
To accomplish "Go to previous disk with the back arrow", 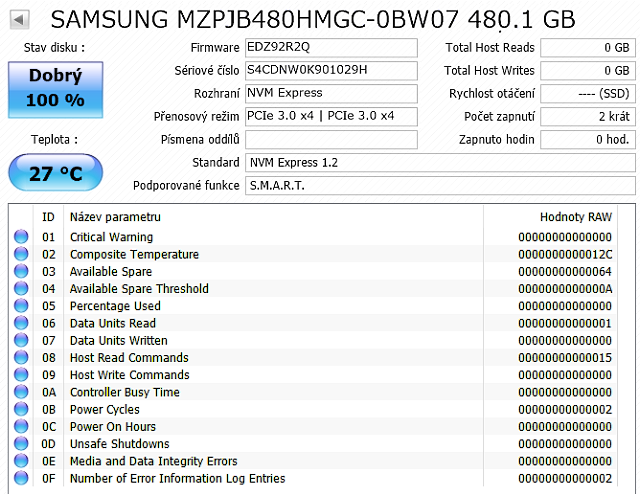I will [19, 20].
